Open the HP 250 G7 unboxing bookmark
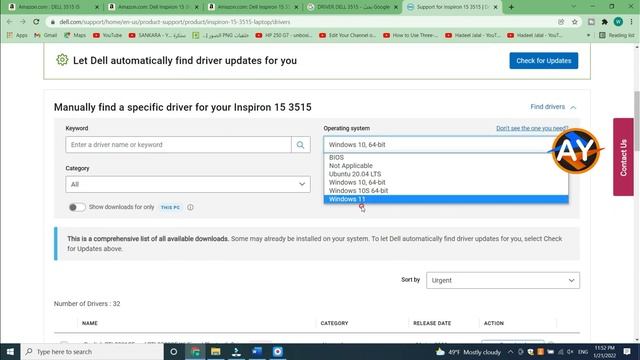This screenshot has width=640, height=360. tap(283, 36)
